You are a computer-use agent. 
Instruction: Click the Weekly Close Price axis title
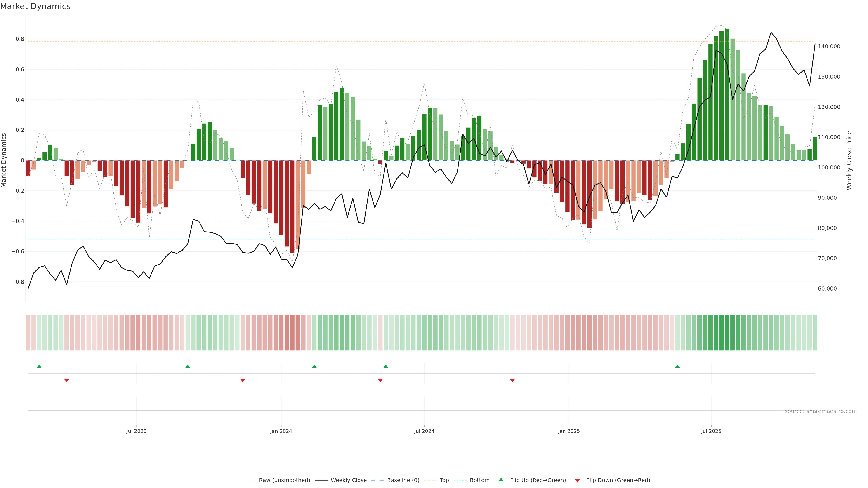click(849, 160)
